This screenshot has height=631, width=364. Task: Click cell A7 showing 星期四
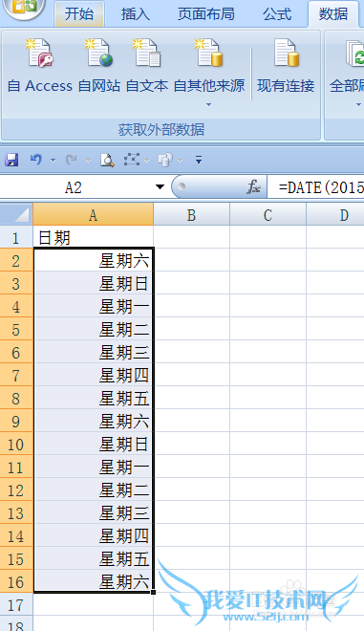click(93, 376)
